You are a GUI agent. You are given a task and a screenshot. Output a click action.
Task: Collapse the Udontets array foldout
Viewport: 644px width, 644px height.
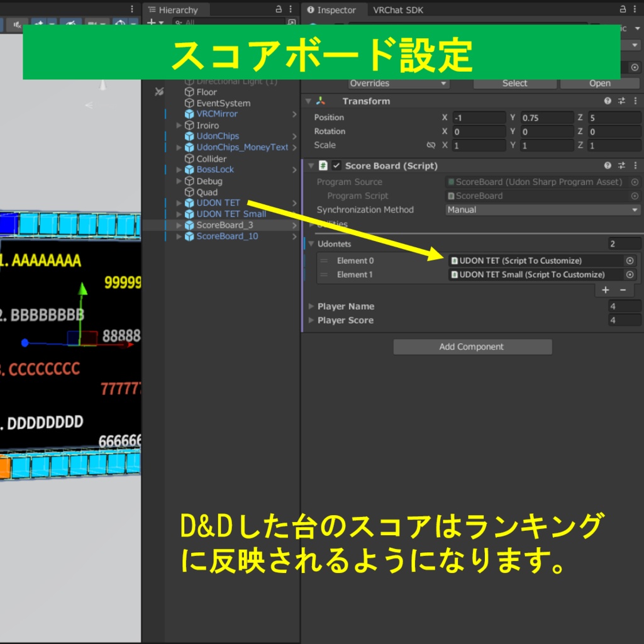311,244
